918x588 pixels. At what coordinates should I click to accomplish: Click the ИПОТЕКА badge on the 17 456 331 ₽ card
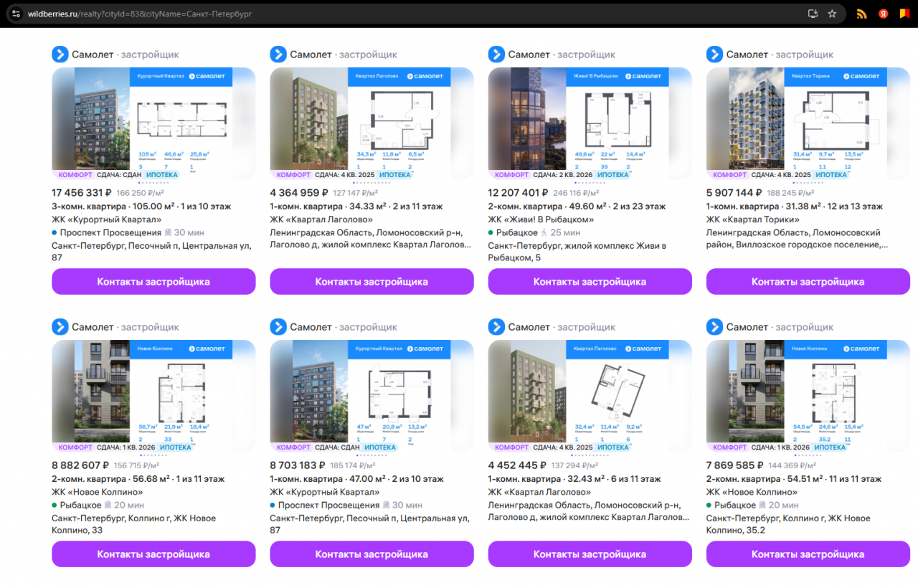163,175
